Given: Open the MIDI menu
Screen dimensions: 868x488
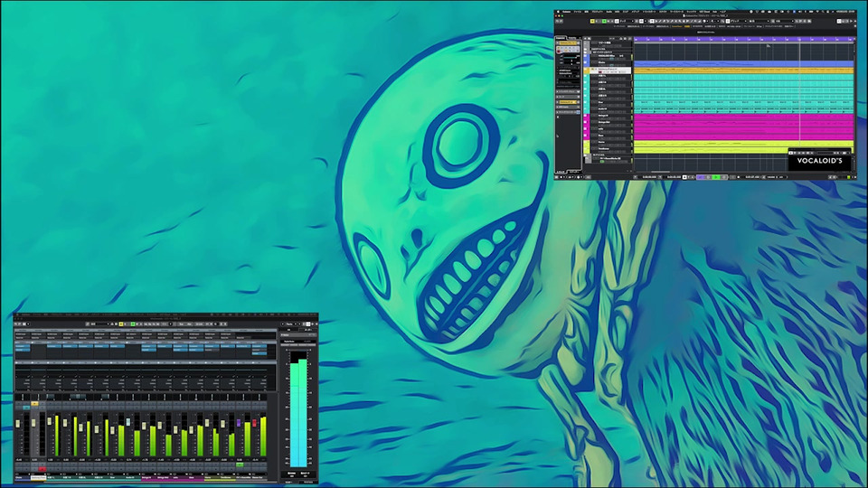Looking at the screenshot, I should click(x=618, y=12).
